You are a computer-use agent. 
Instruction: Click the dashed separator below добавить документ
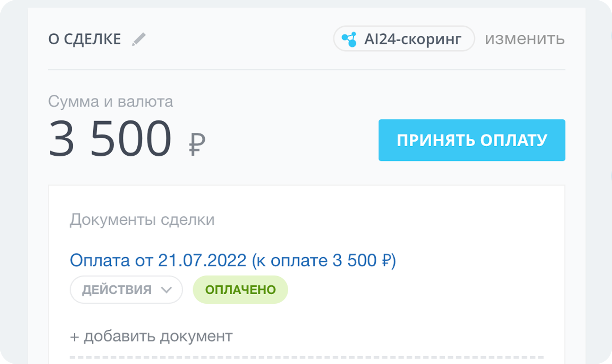coord(307,357)
